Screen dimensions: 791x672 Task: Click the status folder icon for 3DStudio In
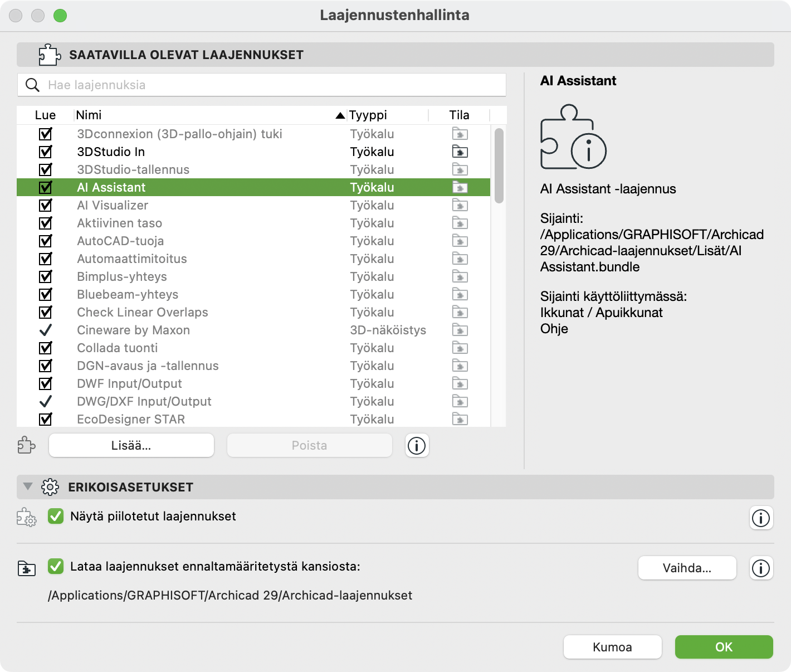pyautogui.click(x=460, y=152)
